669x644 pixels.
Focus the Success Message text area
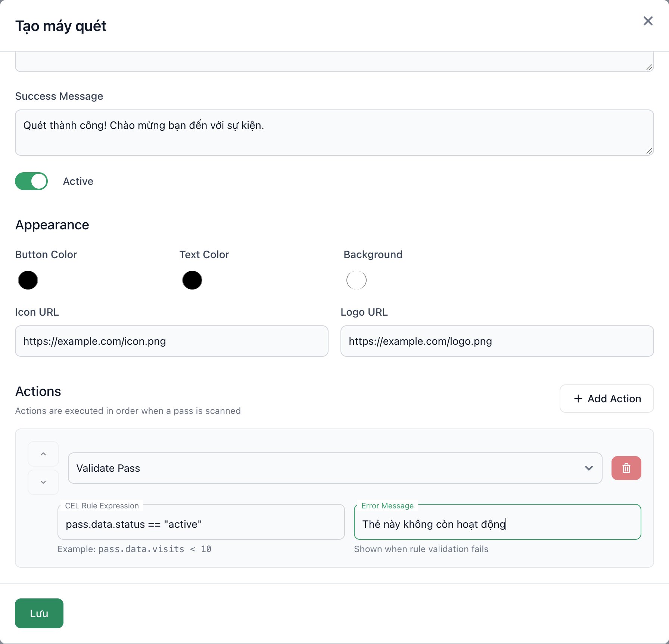pos(334,133)
